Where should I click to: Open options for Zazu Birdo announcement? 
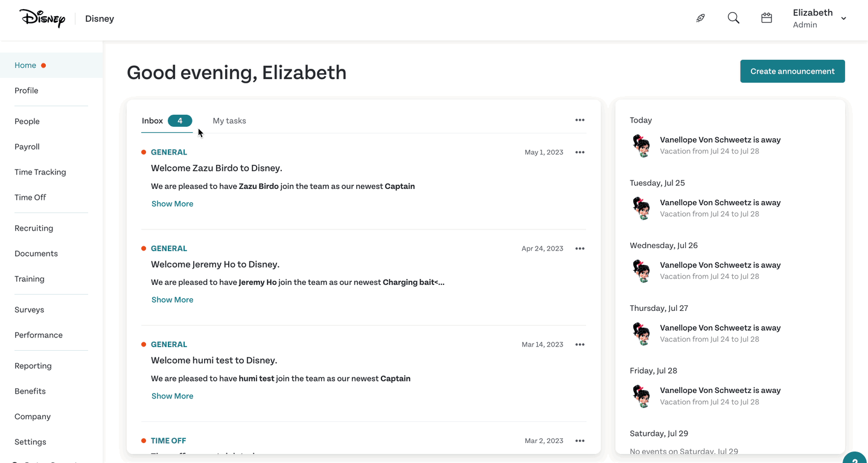[x=579, y=152]
